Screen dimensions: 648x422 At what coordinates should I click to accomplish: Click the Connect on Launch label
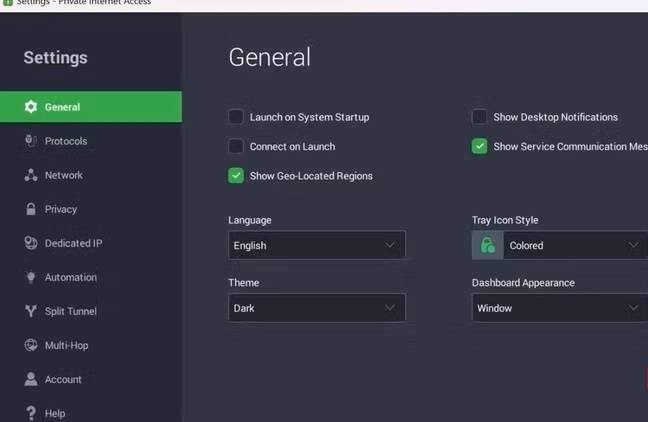pos(292,146)
